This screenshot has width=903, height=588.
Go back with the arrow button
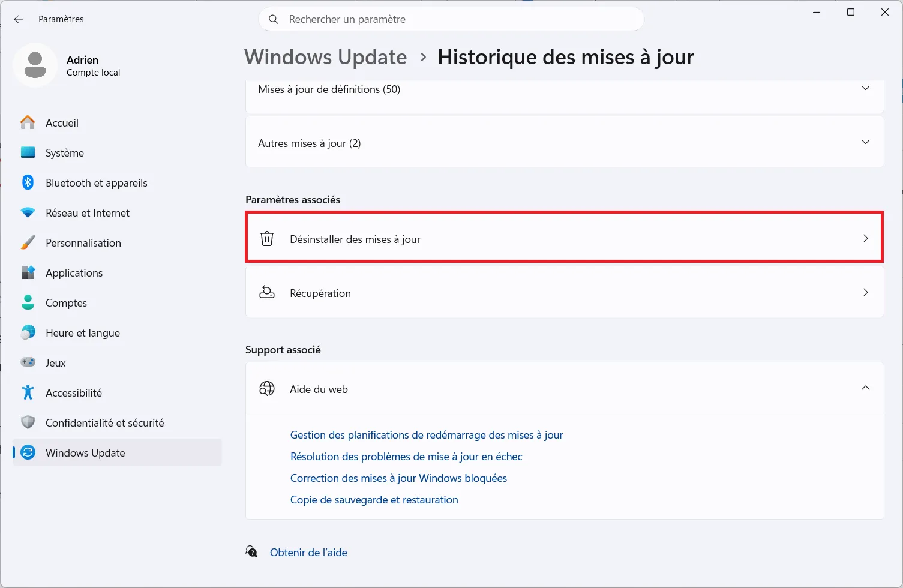[x=18, y=19]
